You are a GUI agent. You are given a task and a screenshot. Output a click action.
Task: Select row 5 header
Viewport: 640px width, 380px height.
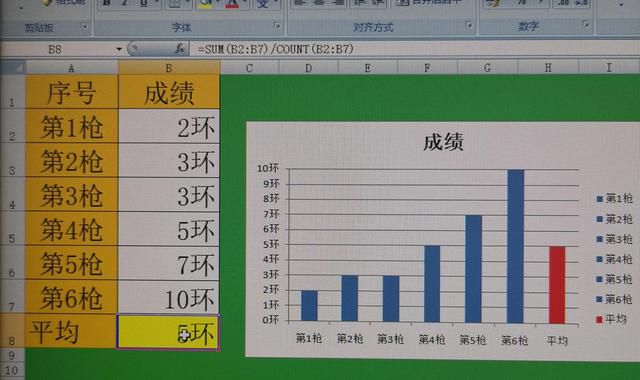12,229
